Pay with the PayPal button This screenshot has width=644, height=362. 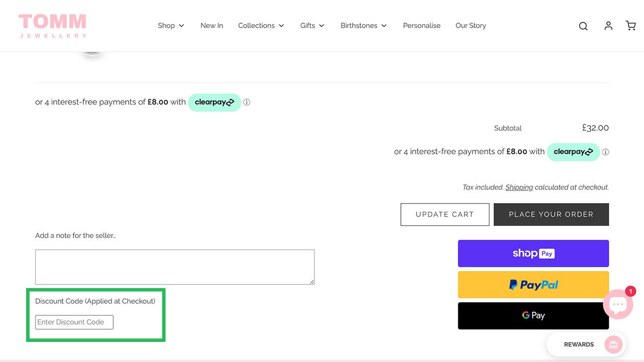pos(533,285)
